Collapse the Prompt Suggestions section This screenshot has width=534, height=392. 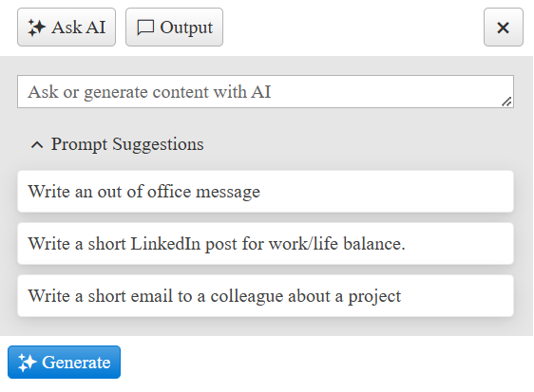coord(117,144)
